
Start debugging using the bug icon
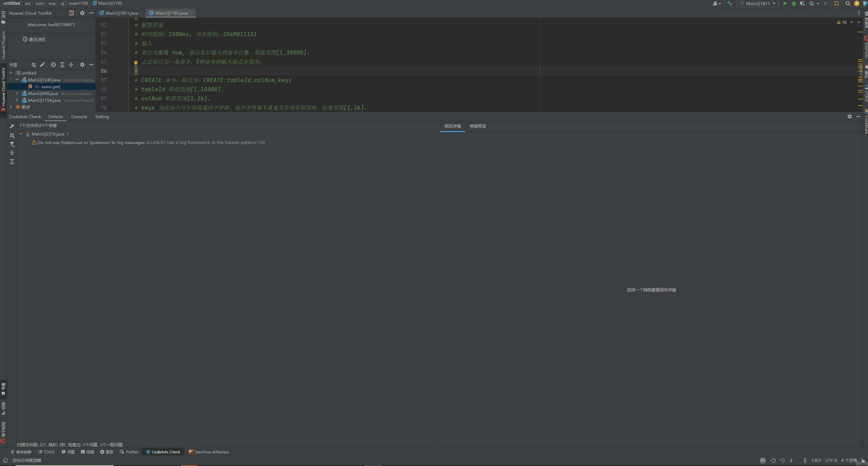793,4
